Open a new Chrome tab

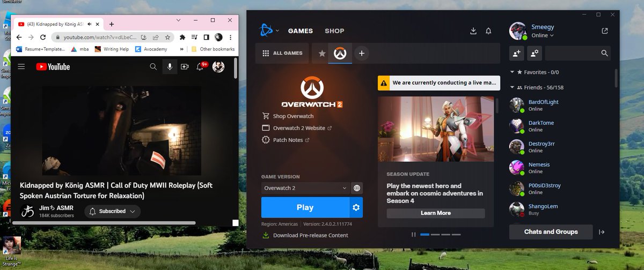(112, 24)
